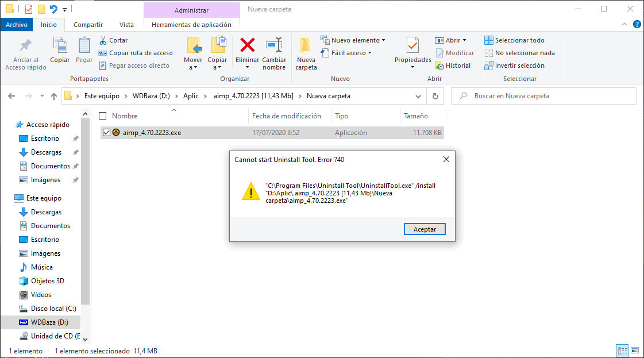Click Este equipo in the address bar
Image resolution: width=644 pixels, height=358 pixels.
[x=102, y=96]
